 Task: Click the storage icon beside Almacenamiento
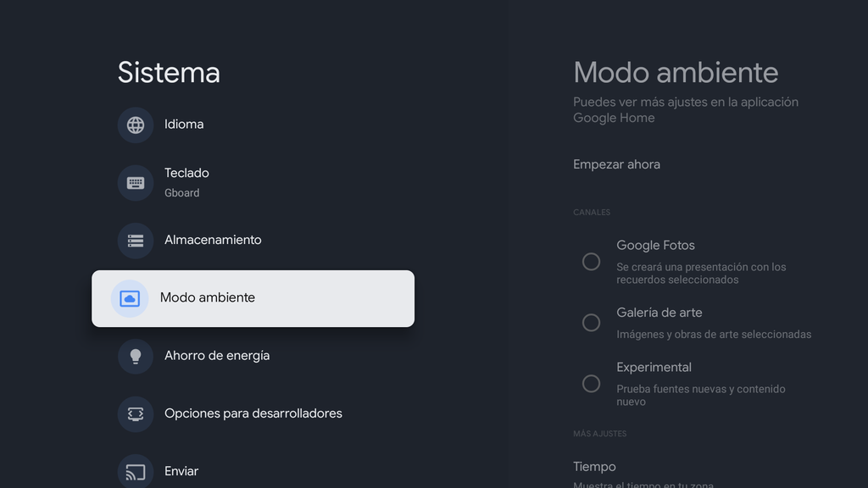pos(136,241)
